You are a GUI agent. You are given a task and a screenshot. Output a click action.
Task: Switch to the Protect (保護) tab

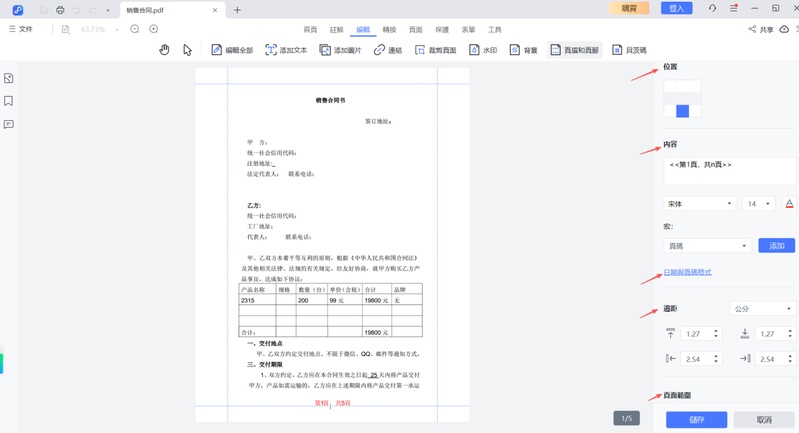442,30
